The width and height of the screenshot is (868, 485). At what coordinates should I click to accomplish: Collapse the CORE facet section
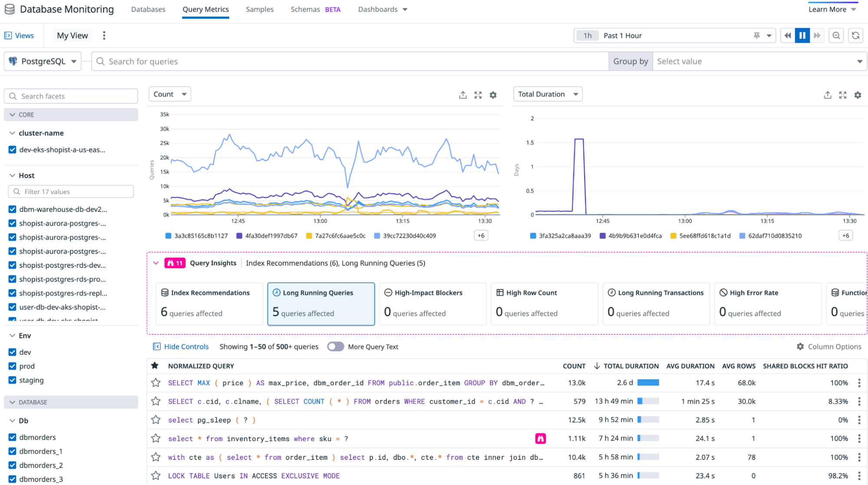12,114
